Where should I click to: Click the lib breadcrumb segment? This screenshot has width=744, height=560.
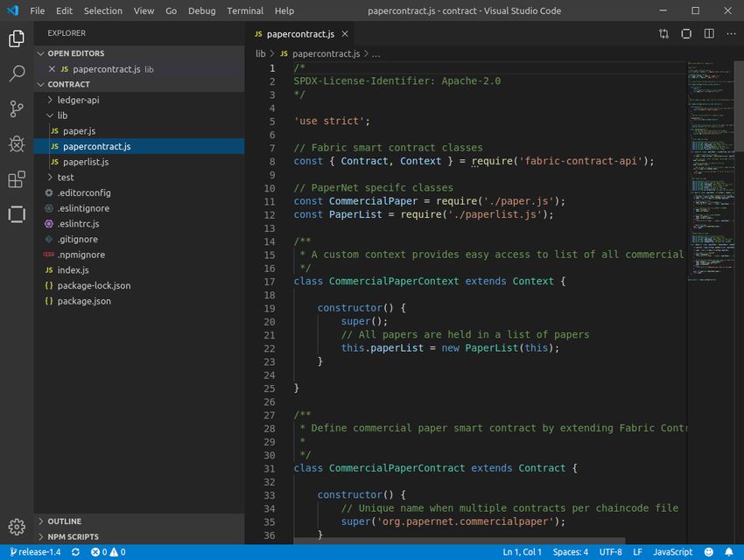click(x=261, y=53)
